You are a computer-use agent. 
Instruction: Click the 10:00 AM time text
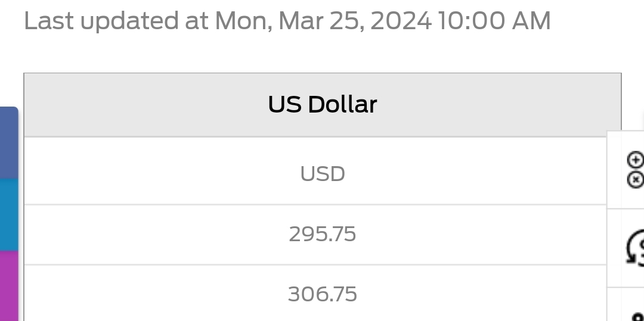494,20
